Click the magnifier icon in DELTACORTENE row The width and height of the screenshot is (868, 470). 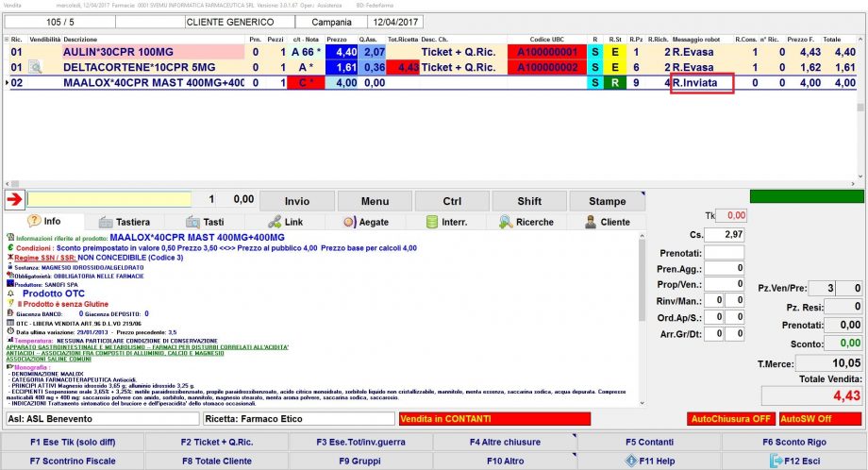tap(35, 68)
